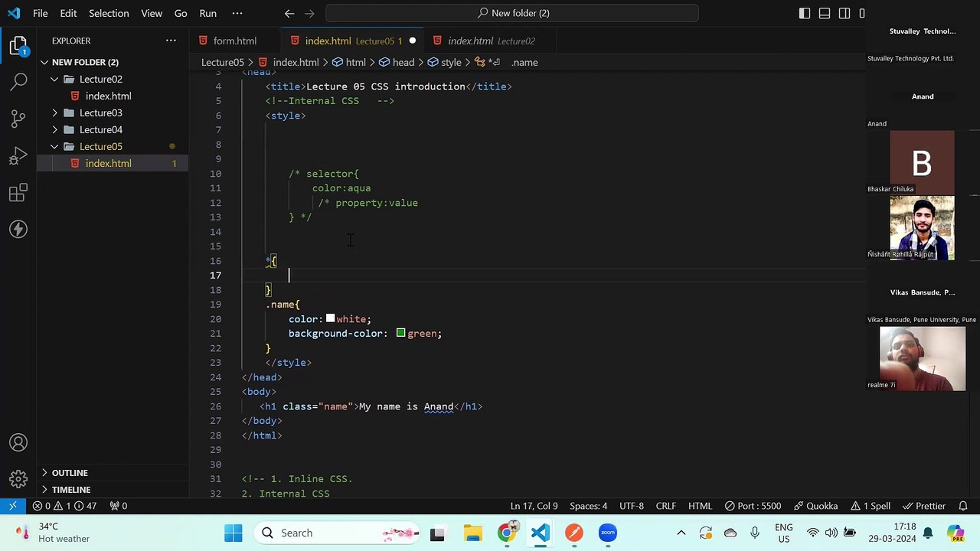Open the Source Control view
This screenshot has height=551, width=980.
19,118
